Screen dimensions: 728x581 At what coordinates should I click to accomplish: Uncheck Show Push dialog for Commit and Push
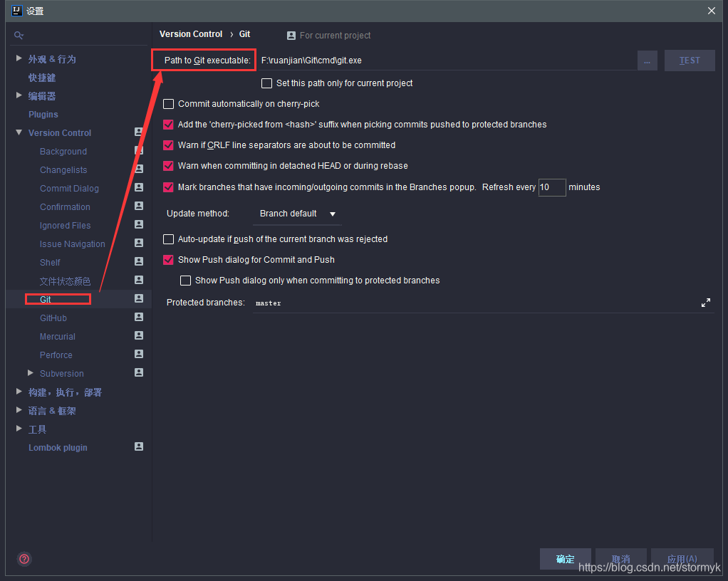[x=169, y=260]
